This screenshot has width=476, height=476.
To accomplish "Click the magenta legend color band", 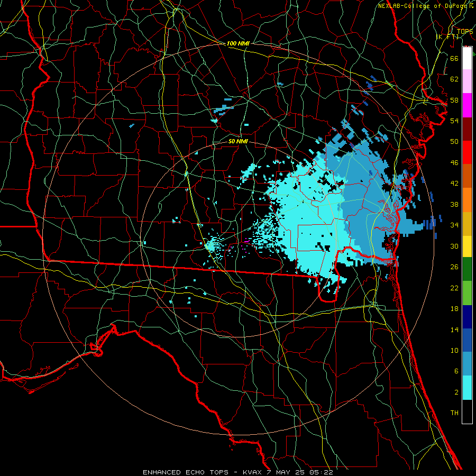I will coord(467,105).
